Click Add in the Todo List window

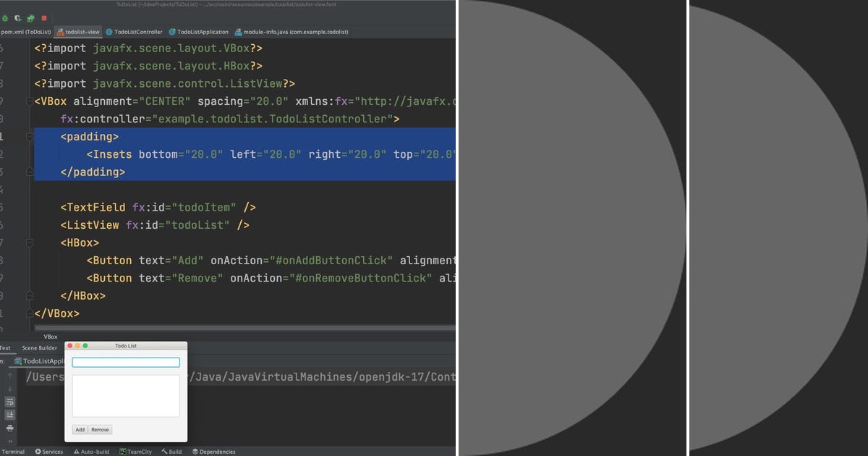tap(80, 429)
